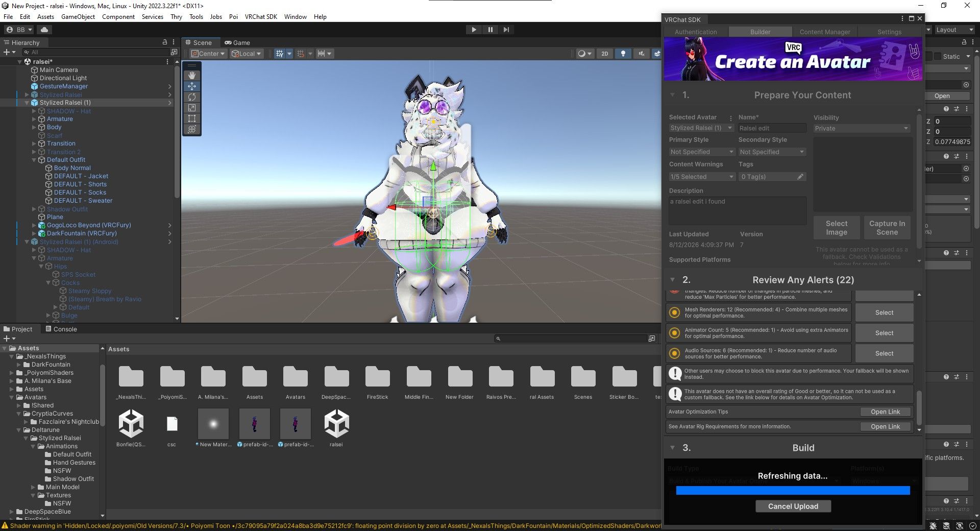Open the VRChat SDK menu
The image size is (980, 531).
261,17
